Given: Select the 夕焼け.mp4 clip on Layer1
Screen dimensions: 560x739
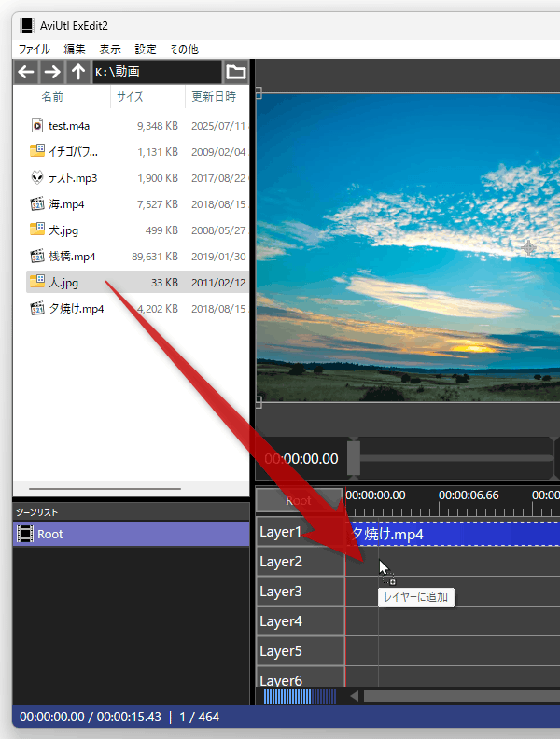Looking at the screenshot, I should coord(453,534).
